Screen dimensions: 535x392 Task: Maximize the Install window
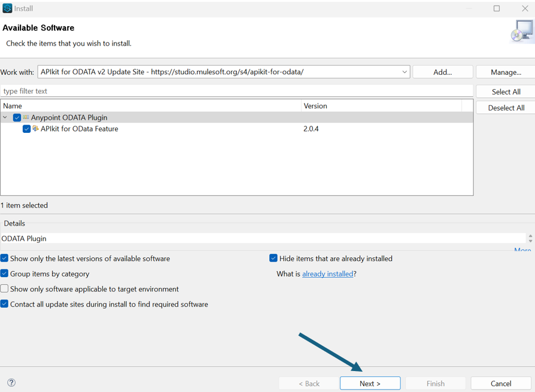click(496, 8)
